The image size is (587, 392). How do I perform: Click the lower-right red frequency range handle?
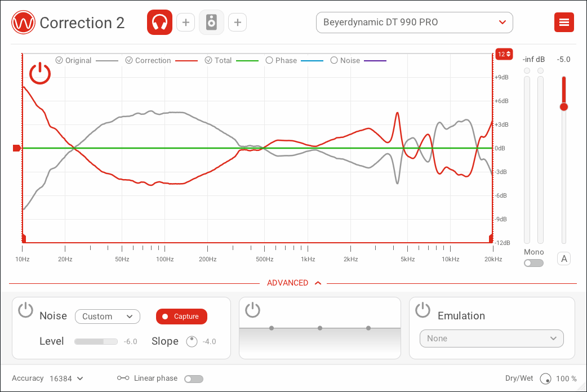[x=491, y=238]
